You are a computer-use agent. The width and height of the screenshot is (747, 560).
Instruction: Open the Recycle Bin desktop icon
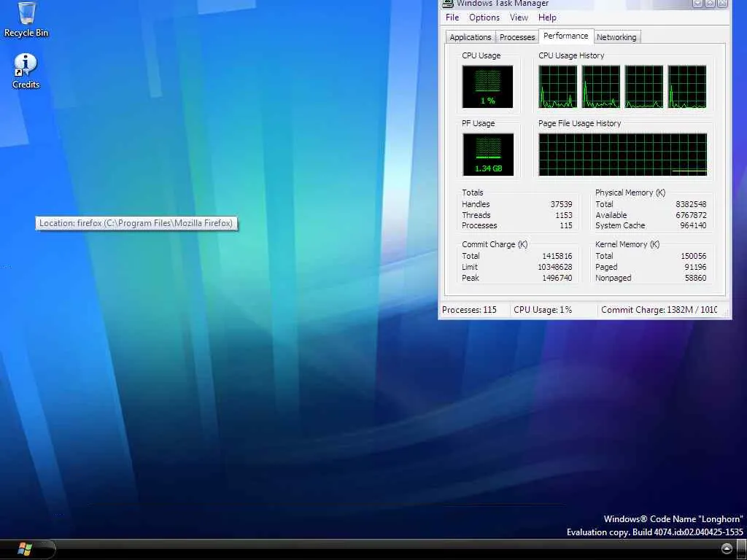(26, 20)
